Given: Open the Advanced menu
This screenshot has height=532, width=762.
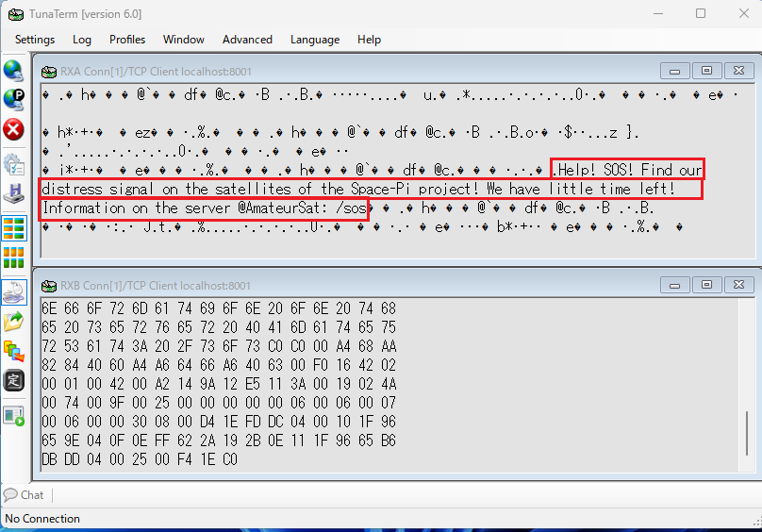Looking at the screenshot, I should [247, 40].
